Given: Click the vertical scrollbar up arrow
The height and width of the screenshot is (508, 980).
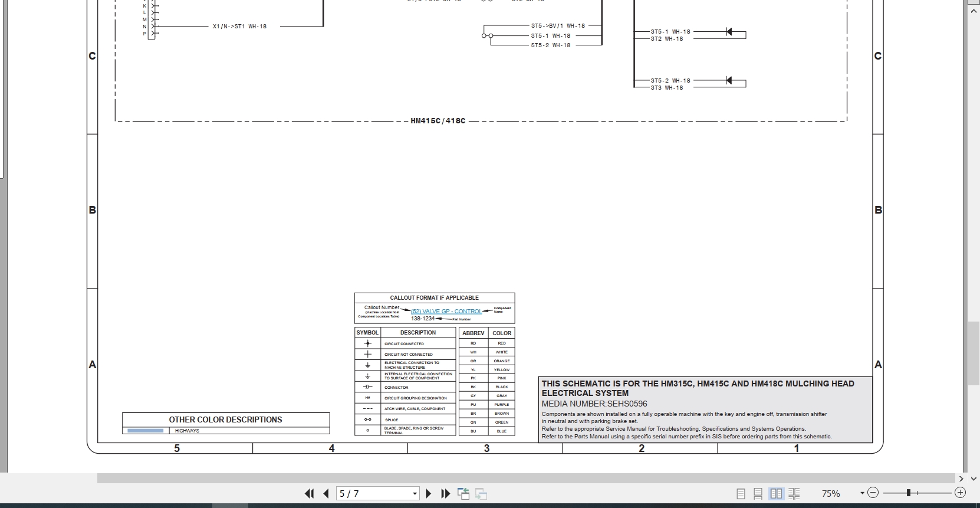Looking at the screenshot, I should (x=974, y=11).
